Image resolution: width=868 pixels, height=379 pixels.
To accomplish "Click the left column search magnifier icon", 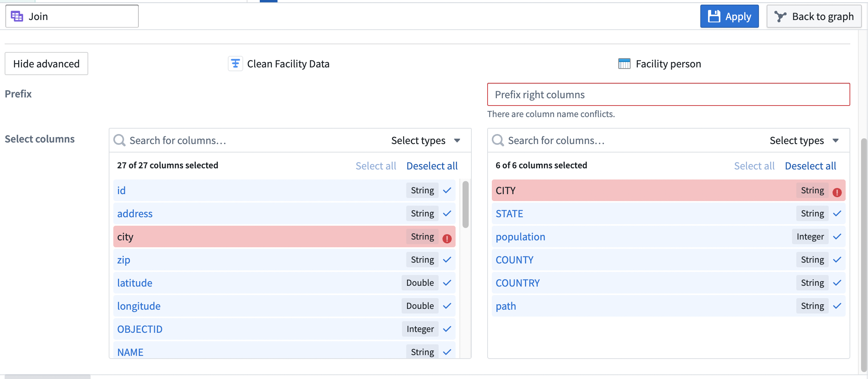I will click(x=119, y=140).
